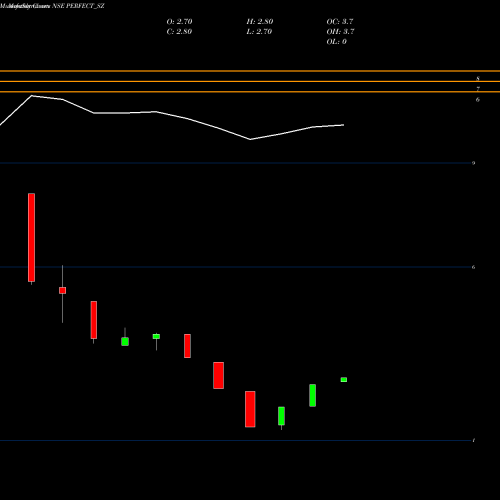
Task: Click the white indicator line above candles
Action: 172,117
